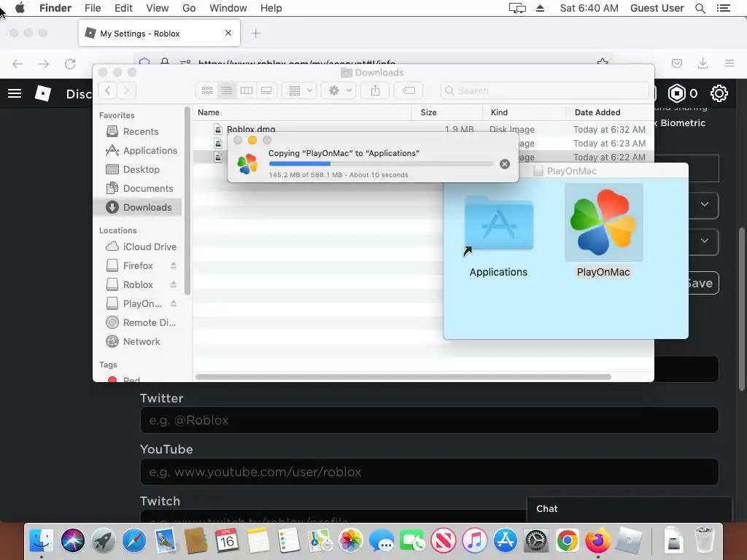This screenshot has width=747, height=560.
Task: Click the Finder edit tags button
Action: tap(409, 90)
